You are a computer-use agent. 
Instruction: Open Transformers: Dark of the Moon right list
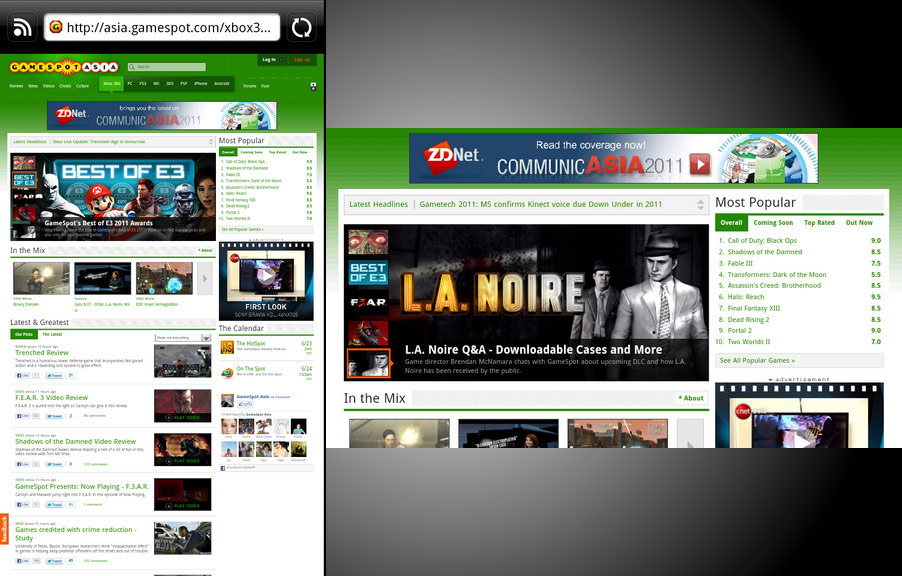point(777,274)
